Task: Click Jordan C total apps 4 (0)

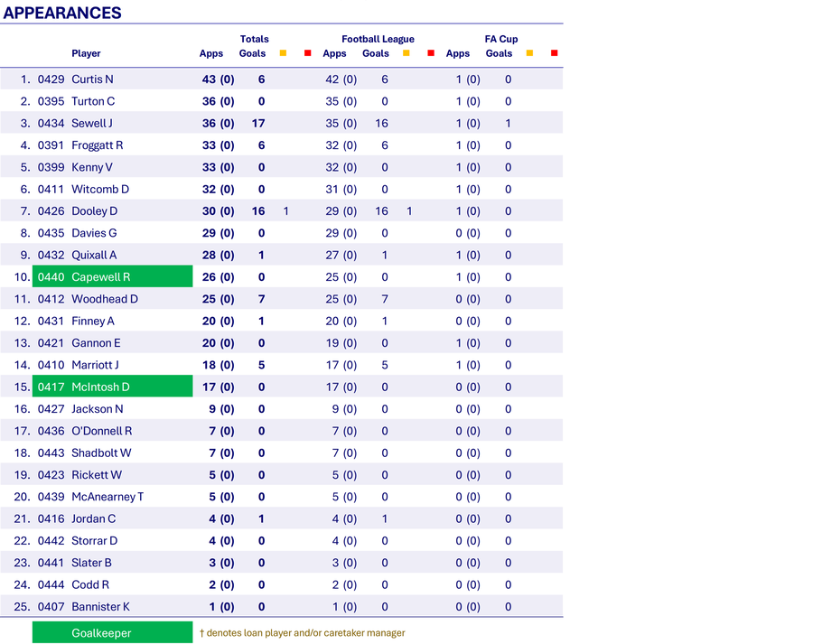Action: click(221, 518)
